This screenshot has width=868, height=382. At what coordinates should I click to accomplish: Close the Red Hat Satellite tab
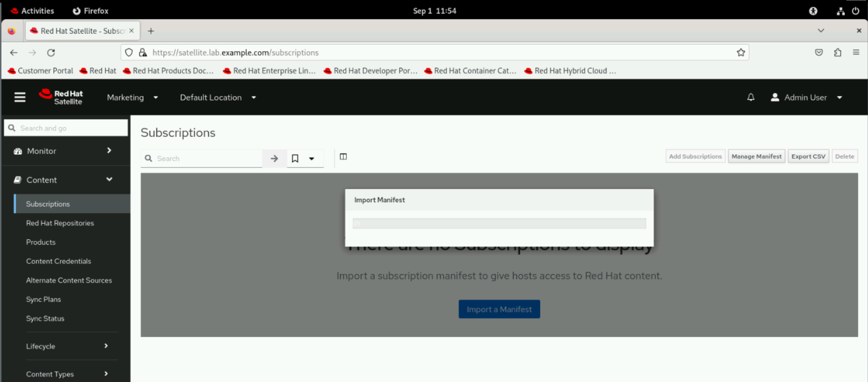tap(131, 31)
